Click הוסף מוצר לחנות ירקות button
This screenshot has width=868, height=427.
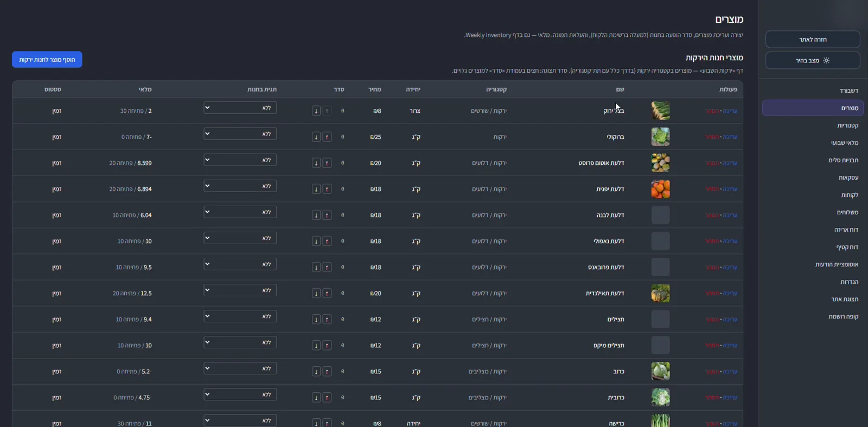[47, 60]
